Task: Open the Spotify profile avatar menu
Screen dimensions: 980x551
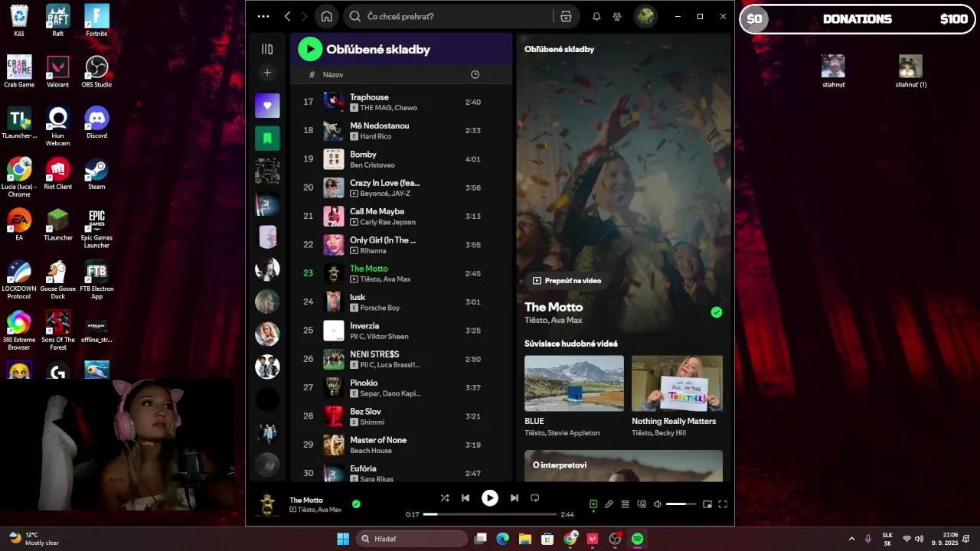Action: tap(645, 16)
